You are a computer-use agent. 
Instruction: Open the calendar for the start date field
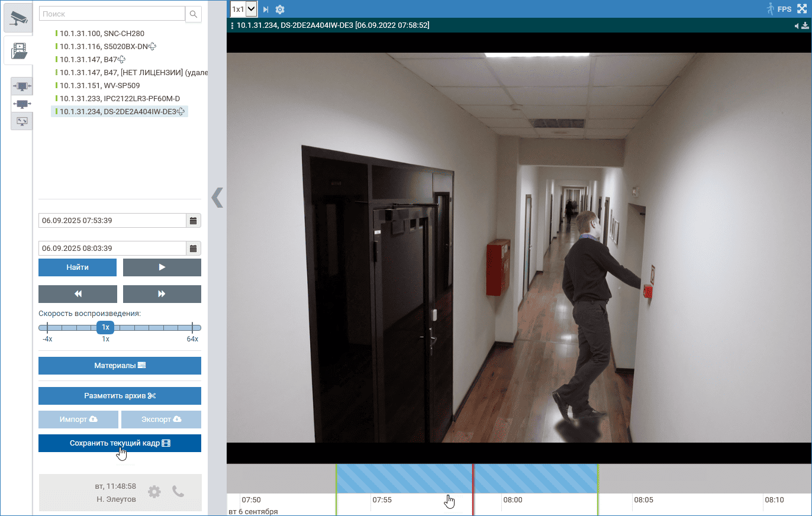click(x=193, y=221)
